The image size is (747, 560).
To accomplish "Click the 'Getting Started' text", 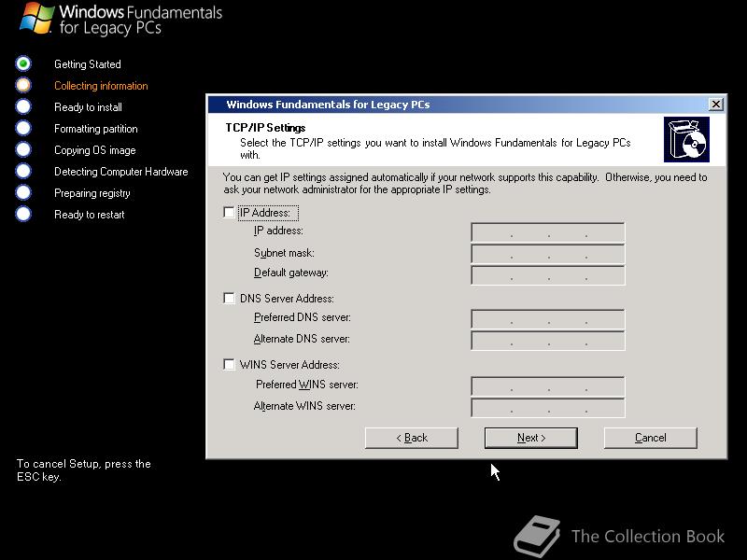I will pos(88,64).
